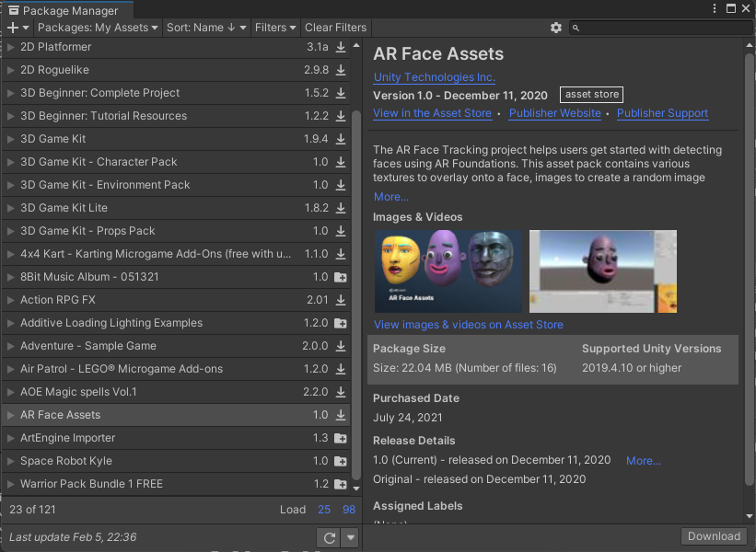Image resolution: width=756 pixels, height=552 pixels.
Task: Open the Publisher Support link
Action: 662,113
